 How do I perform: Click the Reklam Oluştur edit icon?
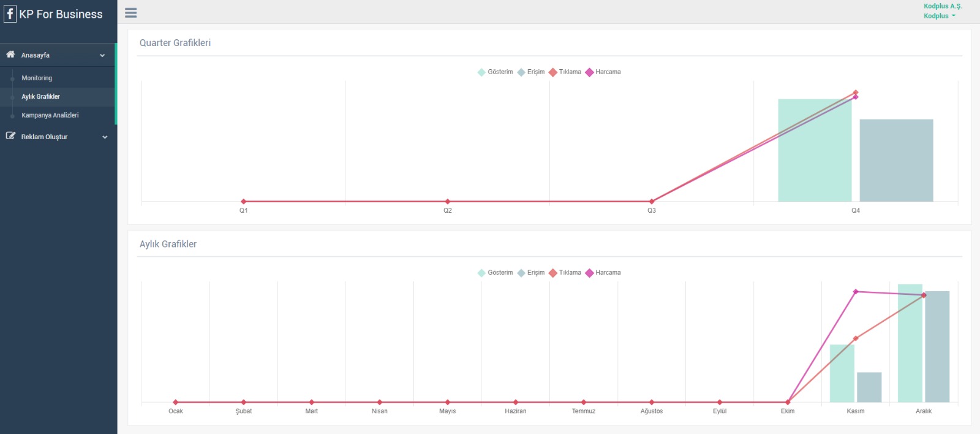point(10,136)
